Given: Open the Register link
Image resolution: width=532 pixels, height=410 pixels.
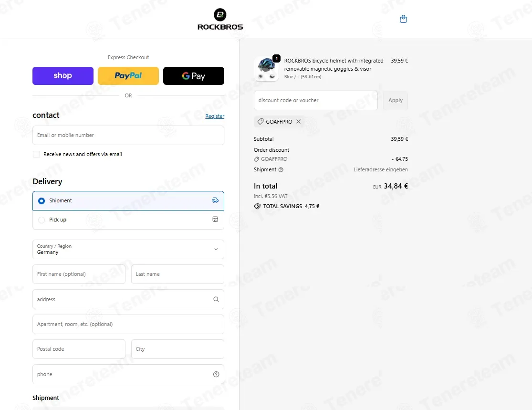Looking at the screenshot, I should coord(215,116).
